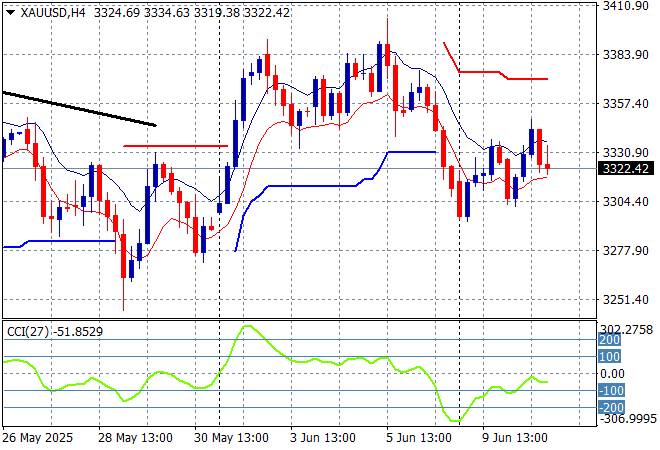Screen dimensions: 660x450
Task: Select the high price 3334.63 in header
Action: 167,13
